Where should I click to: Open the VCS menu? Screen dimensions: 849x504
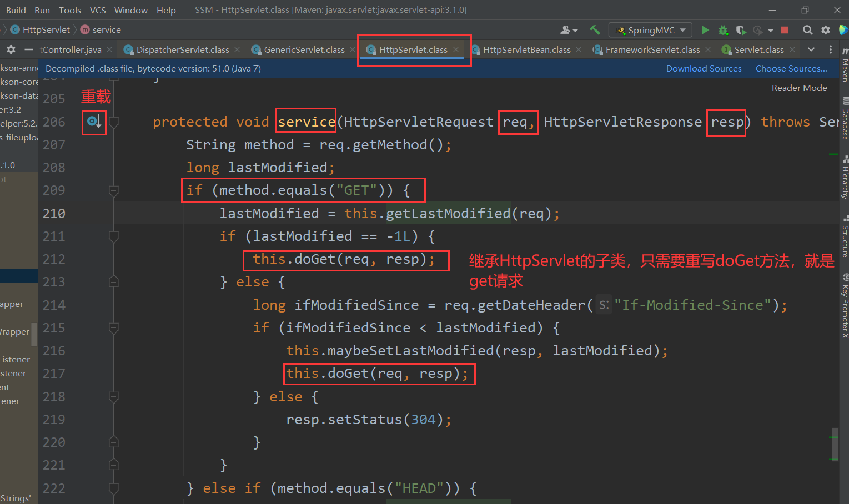click(x=98, y=10)
